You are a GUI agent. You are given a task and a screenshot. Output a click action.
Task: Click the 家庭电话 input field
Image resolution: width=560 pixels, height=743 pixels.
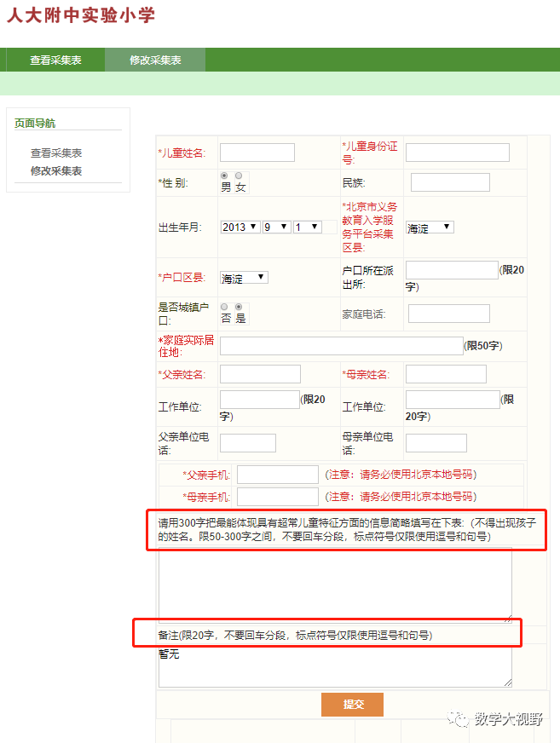coord(449,314)
